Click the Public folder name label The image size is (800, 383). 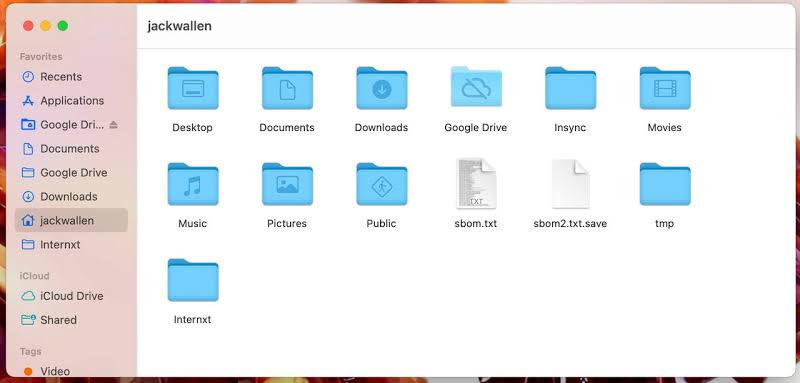click(381, 223)
